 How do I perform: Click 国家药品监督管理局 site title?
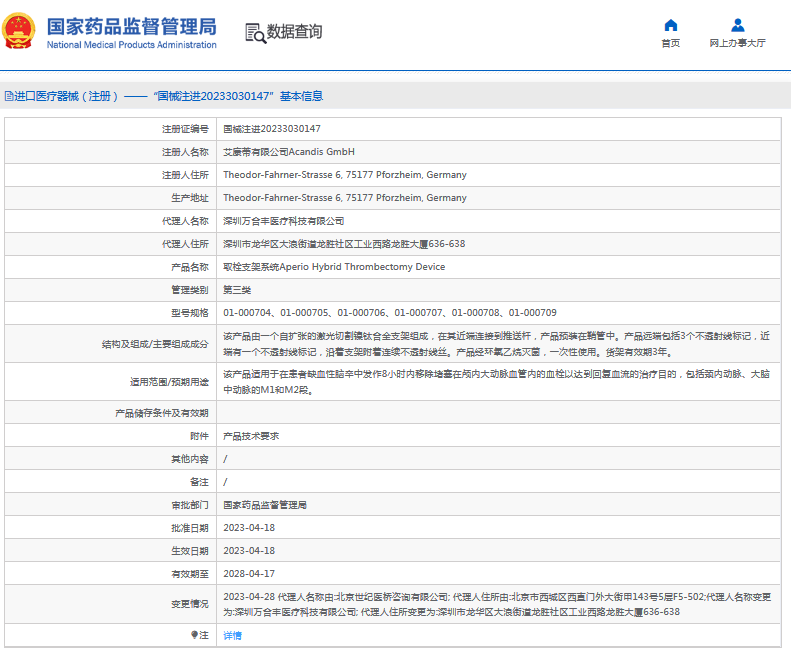[132, 27]
